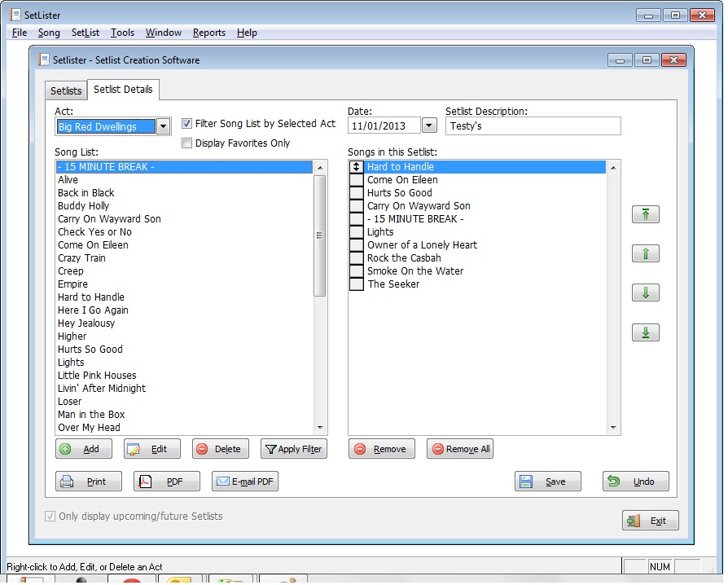The width and height of the screenshot is (728, 585).
Task: Disable Filter Song List by Selected Act
Action: coord(187,124)
